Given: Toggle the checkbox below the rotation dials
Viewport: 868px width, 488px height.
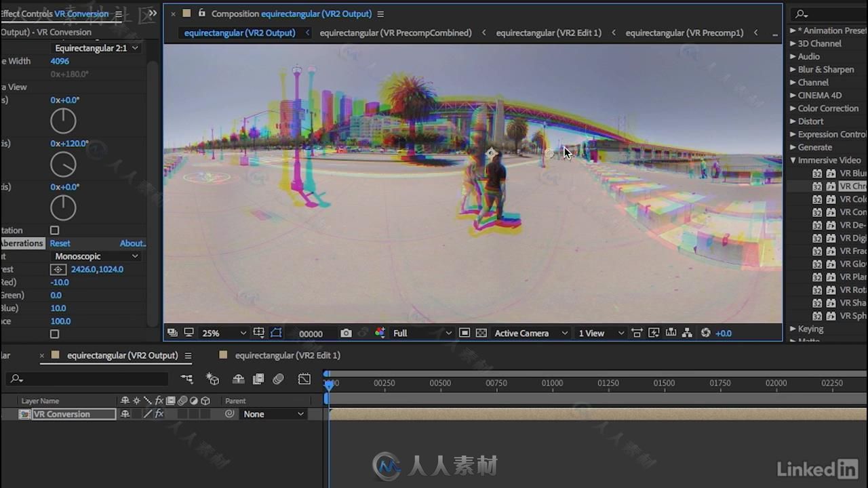Looking at the screenshot, I should [x=54, y=230].
